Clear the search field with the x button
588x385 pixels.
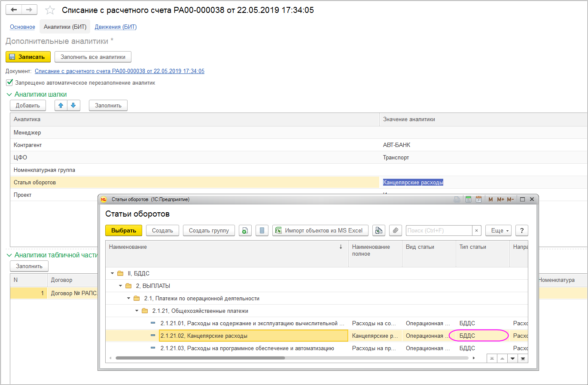[476, 231]
